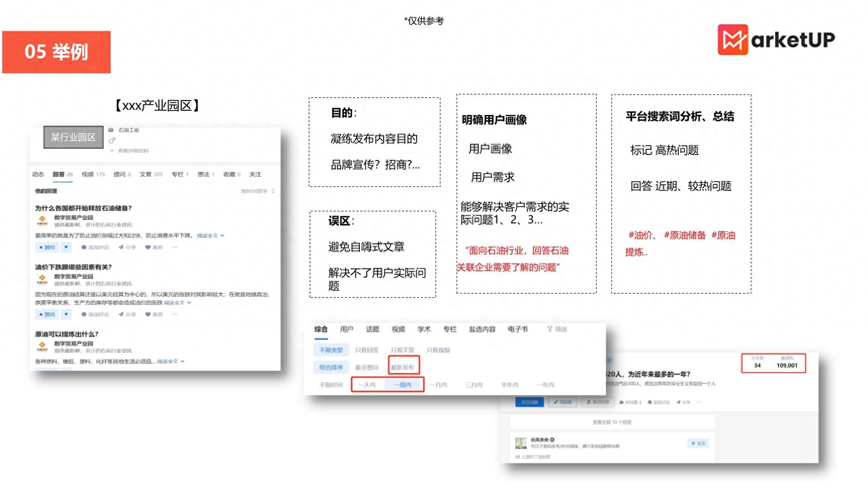
Task: Select the 不限类型 filter
Action: pyautogui.click(x=331, y=350)
